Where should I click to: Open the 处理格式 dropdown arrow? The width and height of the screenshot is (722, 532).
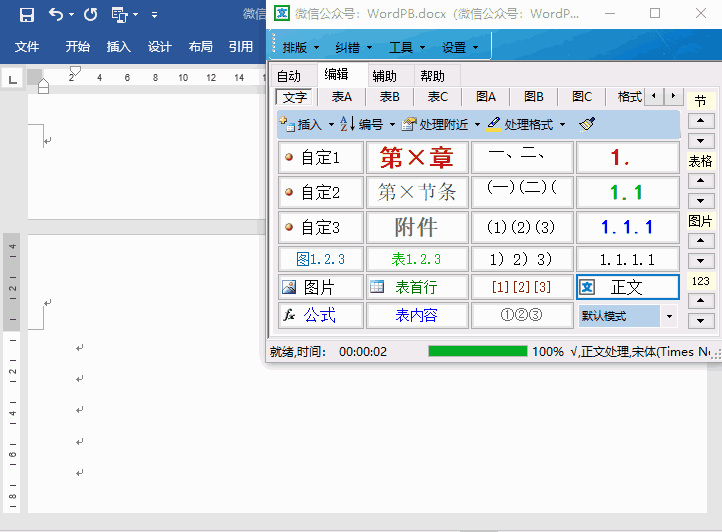(x=563, y=124)
